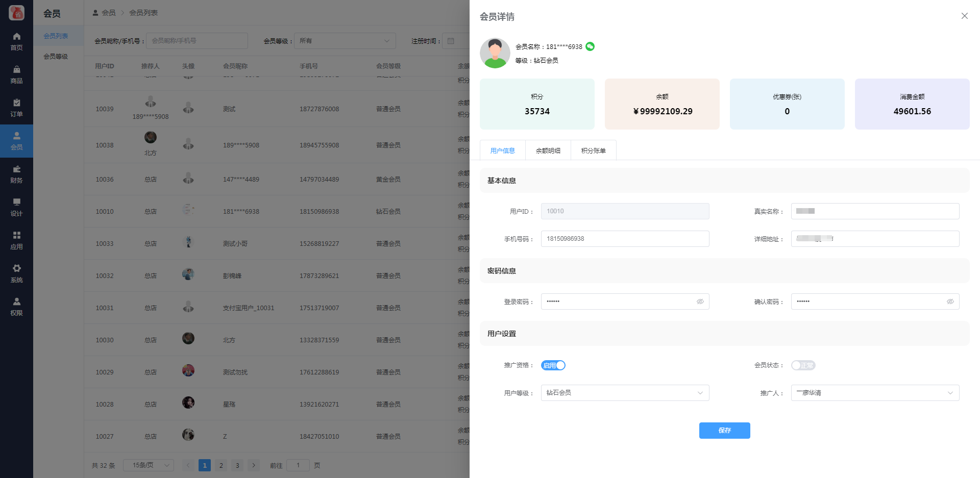Click the blue 保存 button
The width and height of the screenshot is (980, 478).
click(x=724, y=431)
